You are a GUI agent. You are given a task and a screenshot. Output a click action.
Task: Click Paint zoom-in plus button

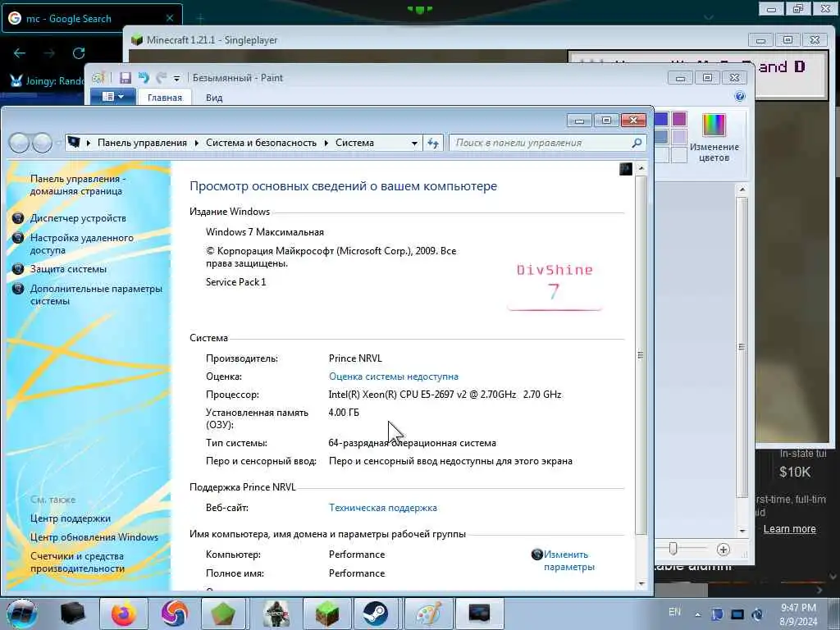pos(724,550)
